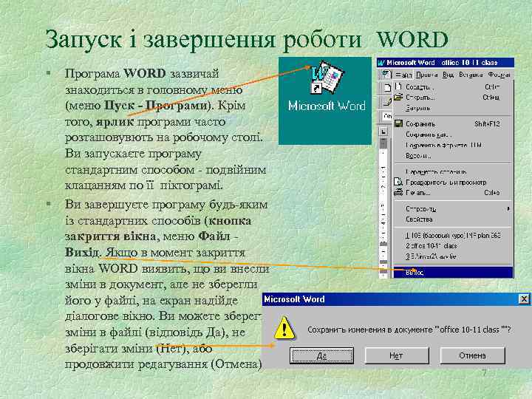Image resolution: width=532 pixels, height=399 pixels.
Task: Choose Версии in File menu
Action: (x=452, y=156)
